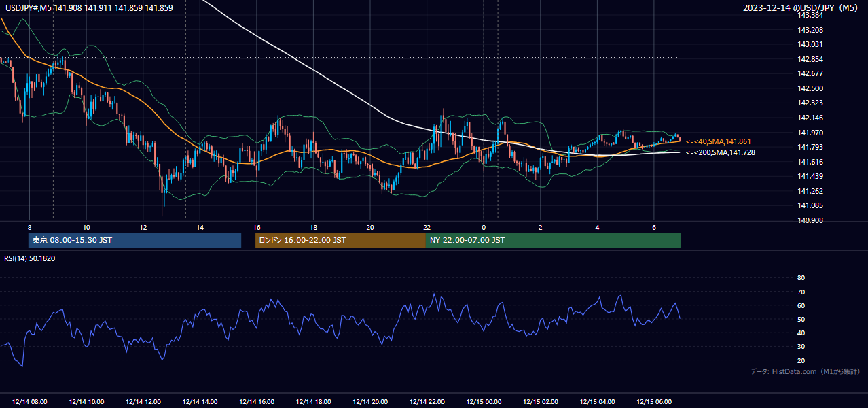Click the 12/14 22:00 date label
This screenshot has width=868, height=408.
click(x=427, y=402)
